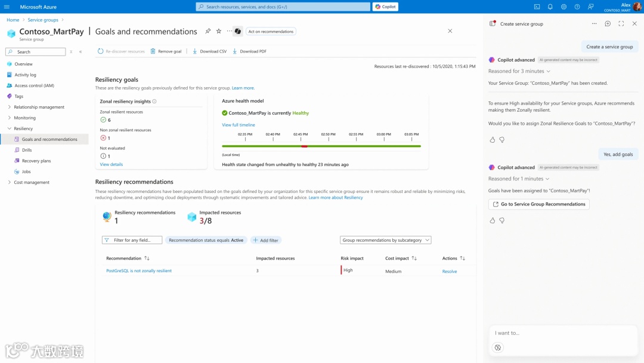The height and width of the screenshot is (363, 644).
Task: Open Cloud Shell from the top bar
Action: point(537,7)
